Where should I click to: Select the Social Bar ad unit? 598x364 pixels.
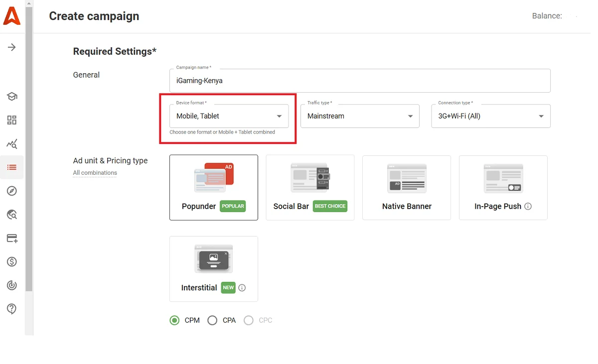click(310, 188)
